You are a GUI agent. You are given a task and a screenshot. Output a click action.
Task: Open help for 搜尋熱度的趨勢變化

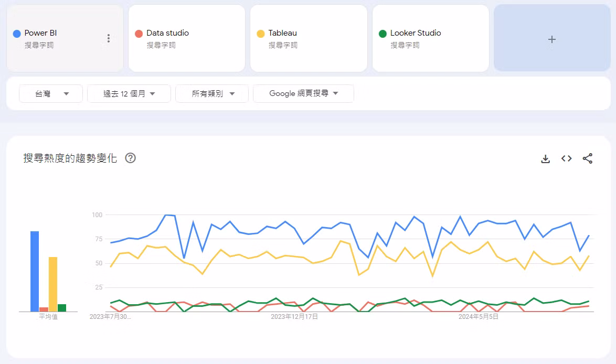[131, 158]
